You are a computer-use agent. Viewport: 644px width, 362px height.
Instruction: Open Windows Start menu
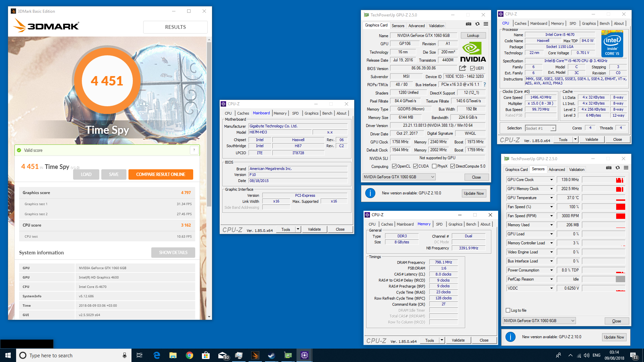[x=8, y=355]
